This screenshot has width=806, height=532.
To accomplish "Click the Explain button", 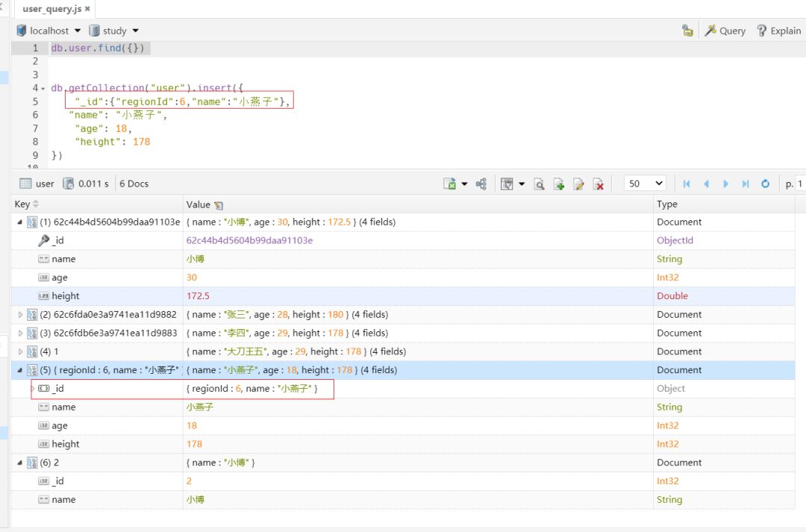I will [x=778, y=31].
